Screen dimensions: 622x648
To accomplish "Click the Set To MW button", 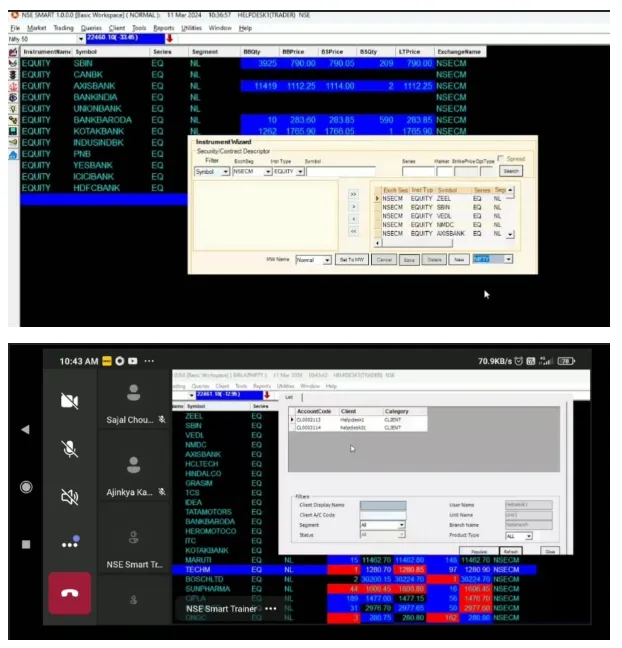I will (x=352, y=260).
